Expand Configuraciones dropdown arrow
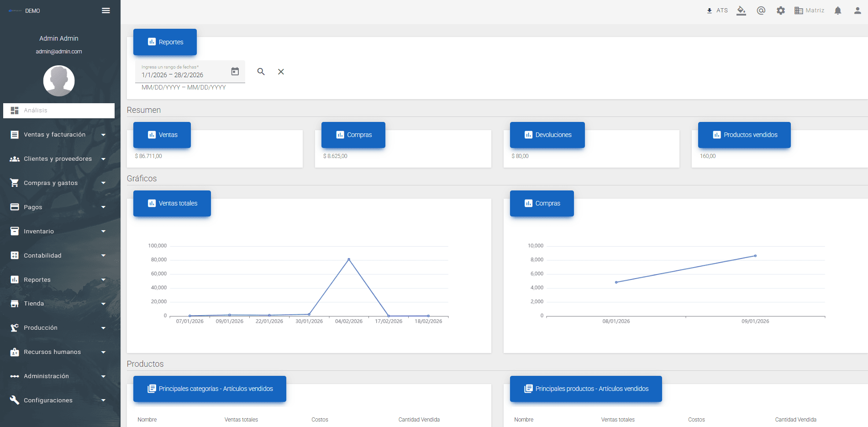Screen dimensions: 868x427 tap(103, 401)
